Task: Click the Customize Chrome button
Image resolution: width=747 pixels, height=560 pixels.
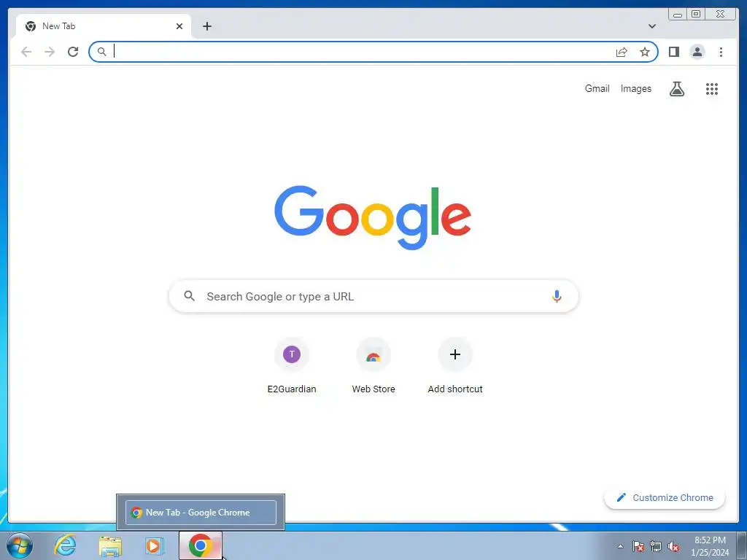Action: coord(665,497)
